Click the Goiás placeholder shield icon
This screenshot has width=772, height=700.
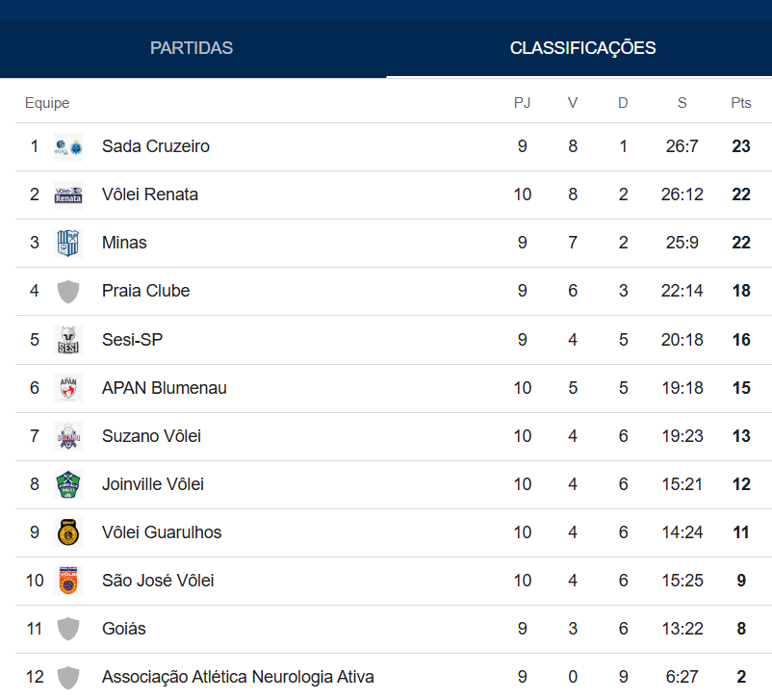(68, 629)
